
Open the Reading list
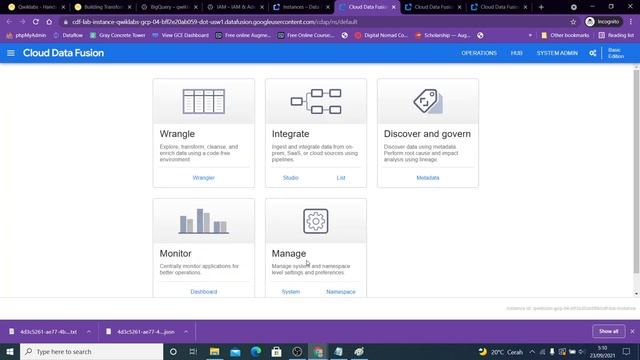coord(616,36)
